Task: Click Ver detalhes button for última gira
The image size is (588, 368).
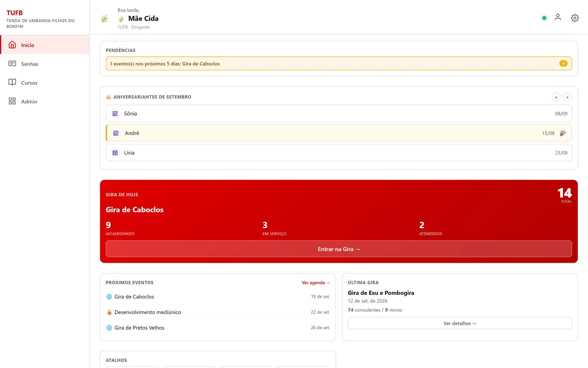Action: click(x=460, y=323)
